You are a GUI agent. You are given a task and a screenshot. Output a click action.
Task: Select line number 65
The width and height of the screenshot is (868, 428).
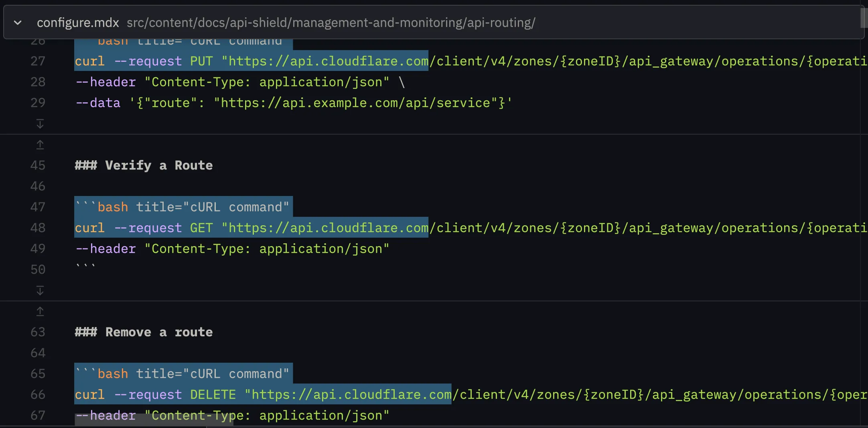click(x=38, y=373)
